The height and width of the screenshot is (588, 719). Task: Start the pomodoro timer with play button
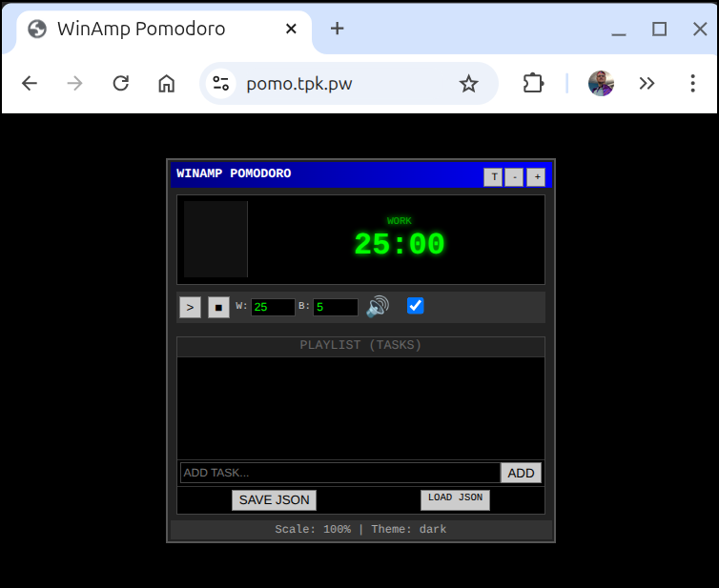pyautogui.click(x=190, y=307)
